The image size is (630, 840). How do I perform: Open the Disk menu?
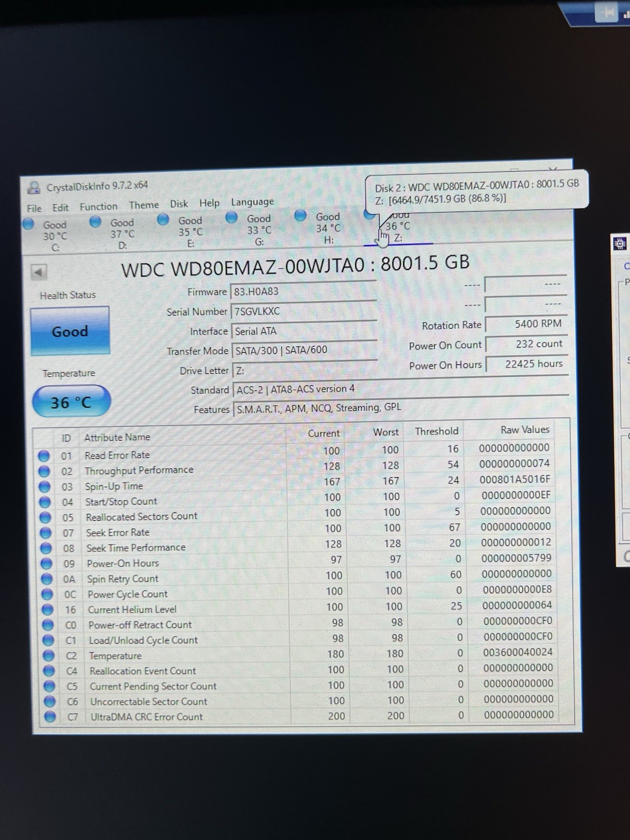(179, 204)
